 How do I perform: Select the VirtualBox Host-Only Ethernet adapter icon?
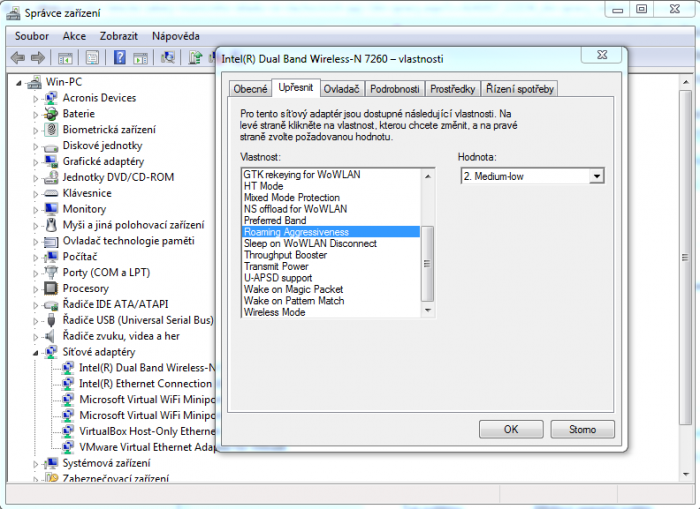[68, 431]
